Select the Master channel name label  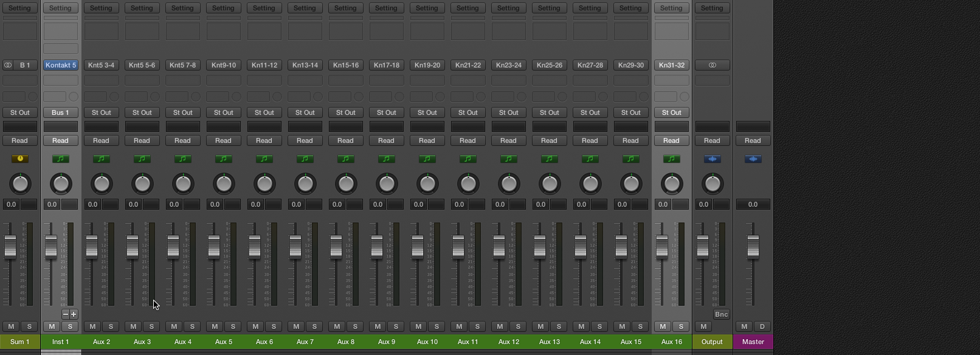[x=753, y=342]
